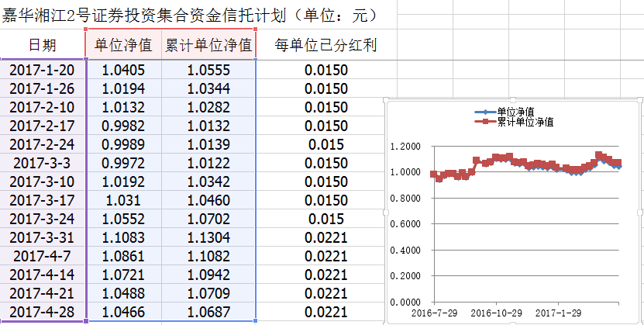Click the title cell 嘉华湘江2号证券投资集合资金信托计划

pyautogui.click(x=190, y=15)
